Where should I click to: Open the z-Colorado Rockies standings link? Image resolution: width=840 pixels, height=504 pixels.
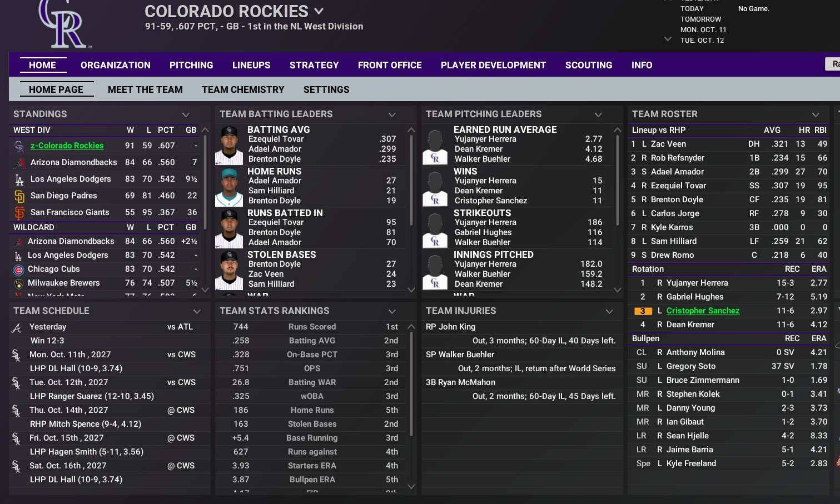click(x=67, y=146)
